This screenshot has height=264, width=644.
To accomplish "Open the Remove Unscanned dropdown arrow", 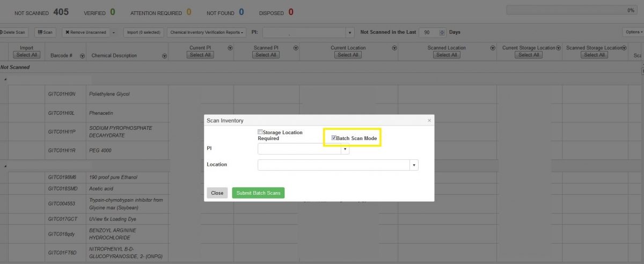I will [113, 32].
